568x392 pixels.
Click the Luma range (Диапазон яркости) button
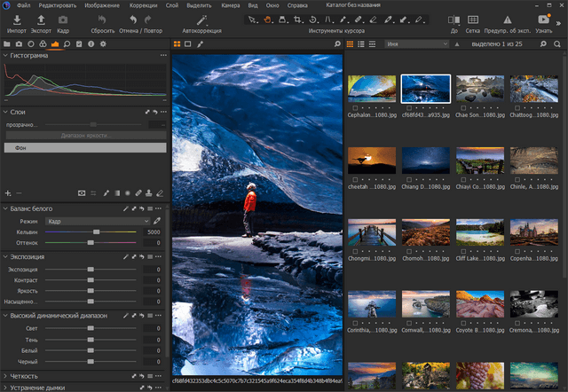[x=84, y=136]
